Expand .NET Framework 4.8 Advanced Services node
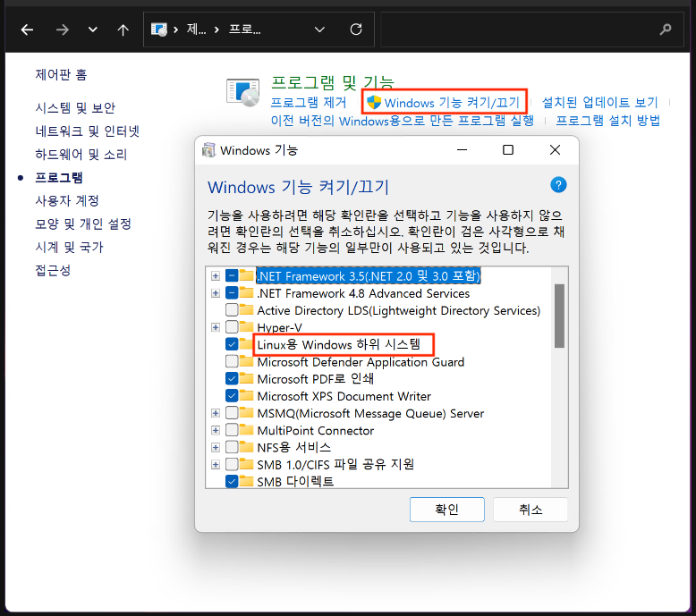 (x=216, y=293)
